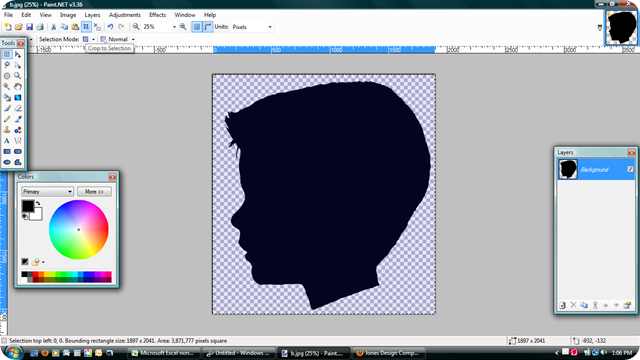Viewport: 640px width, 360px height.
Task: Click the Print toolbar icon
Action: (x=40, y=27)
